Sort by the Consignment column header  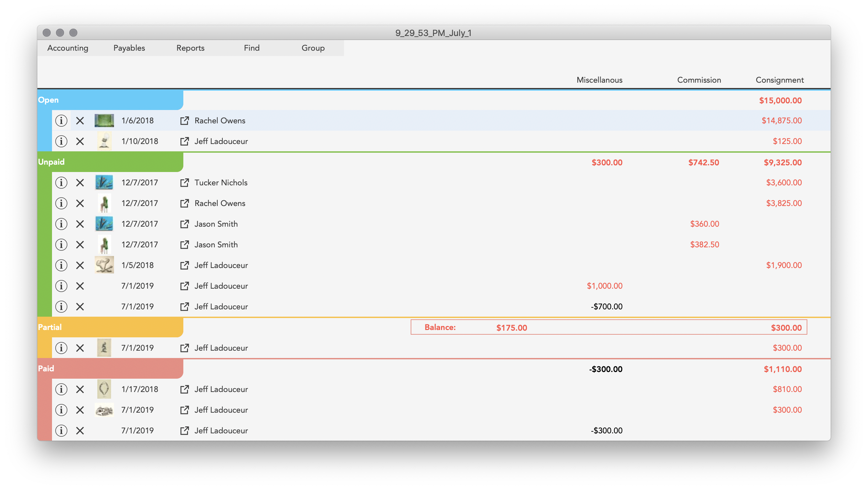pyautogui.click(x=780, y=80)
